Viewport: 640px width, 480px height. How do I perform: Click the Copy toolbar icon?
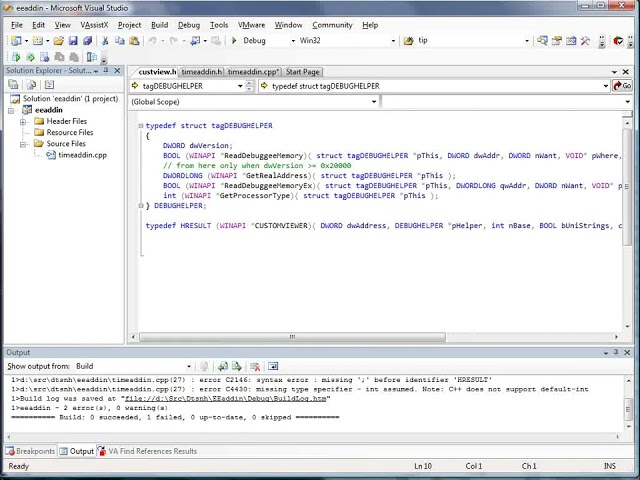coord(120,41)
